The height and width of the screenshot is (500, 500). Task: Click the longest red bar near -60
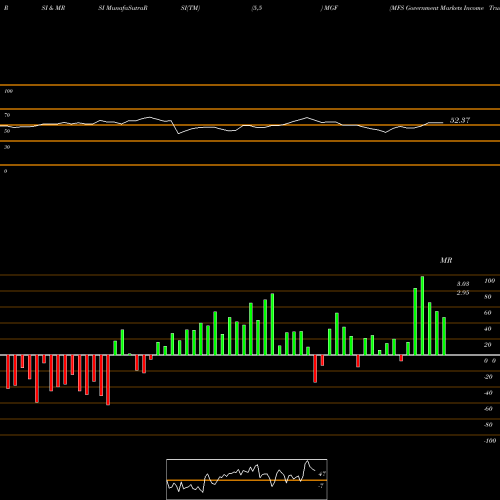point(108,380)
